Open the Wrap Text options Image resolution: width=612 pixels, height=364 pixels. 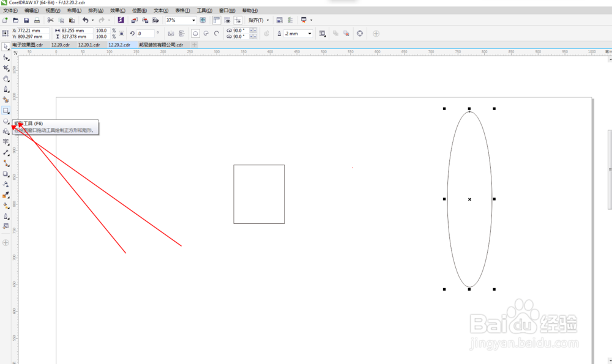point(323,34)
